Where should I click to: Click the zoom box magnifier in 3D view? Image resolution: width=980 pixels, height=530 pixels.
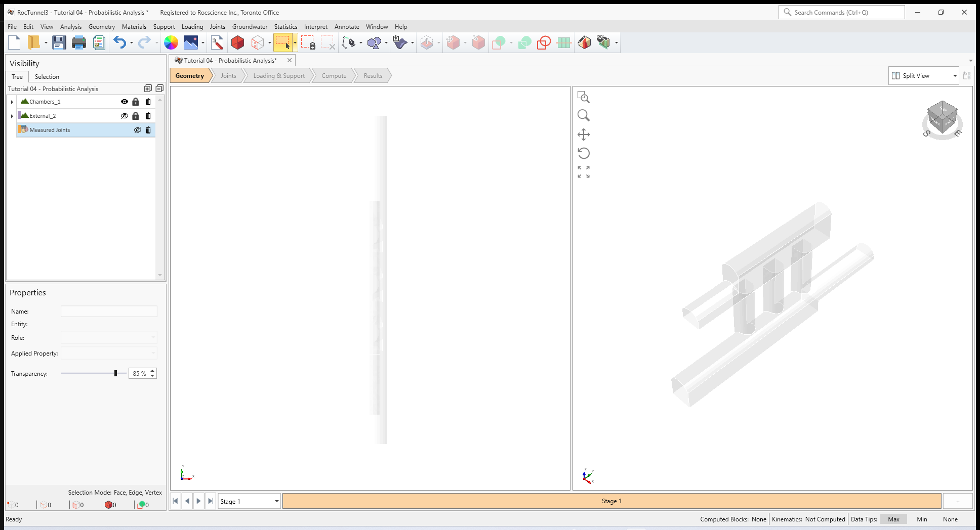pos(584,97)
